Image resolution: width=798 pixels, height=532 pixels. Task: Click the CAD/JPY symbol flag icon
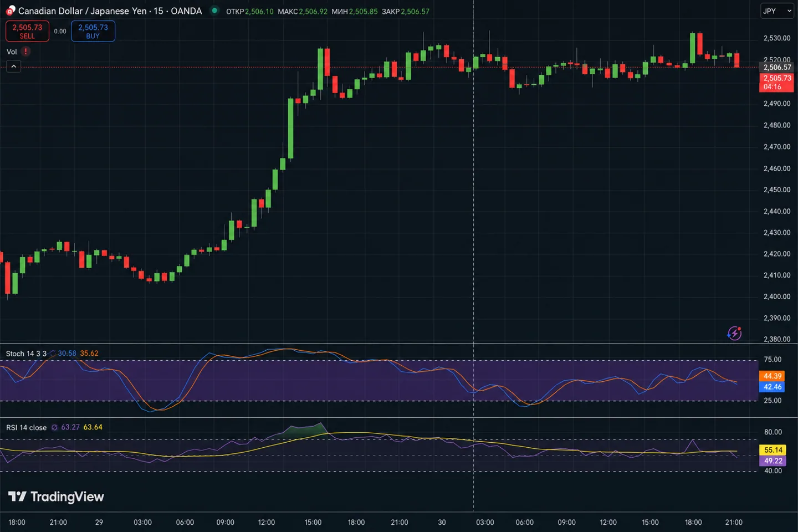10,11
